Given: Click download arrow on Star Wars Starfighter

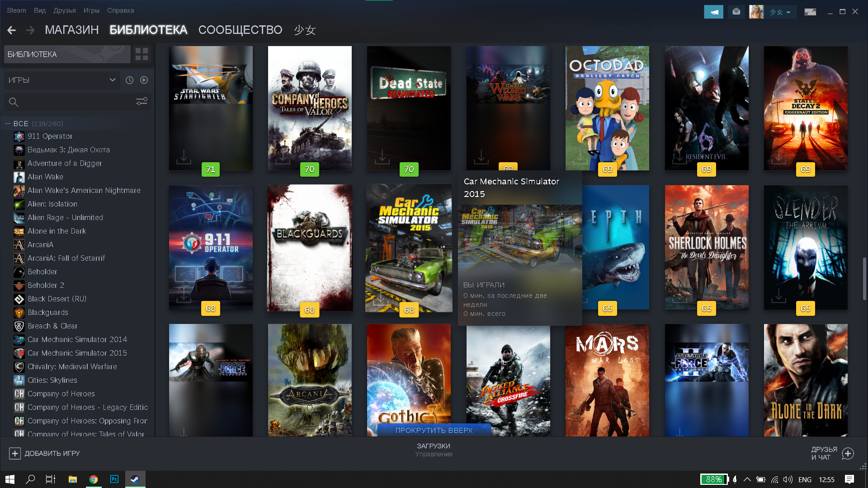Looking at the screenshot, I should 184,157.
